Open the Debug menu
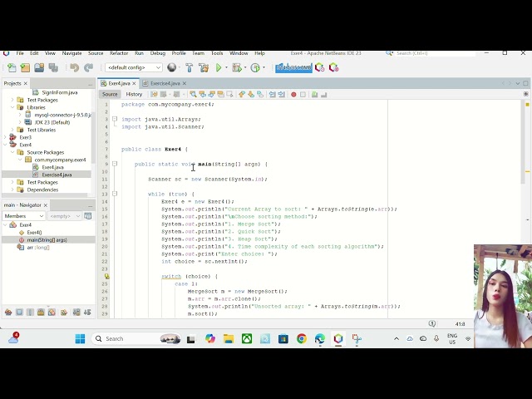The image size is (532, 399). (158, 53)
